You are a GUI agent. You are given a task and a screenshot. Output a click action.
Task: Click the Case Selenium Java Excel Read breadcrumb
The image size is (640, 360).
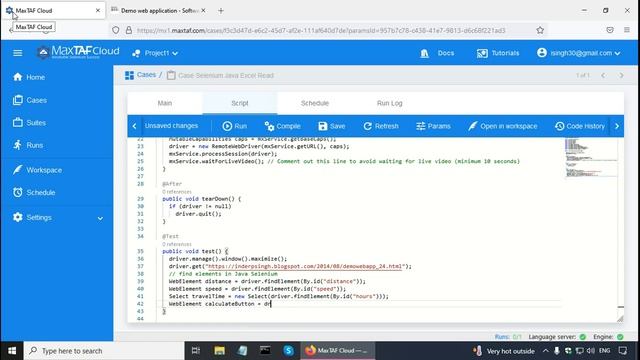[x=220, y=76]
